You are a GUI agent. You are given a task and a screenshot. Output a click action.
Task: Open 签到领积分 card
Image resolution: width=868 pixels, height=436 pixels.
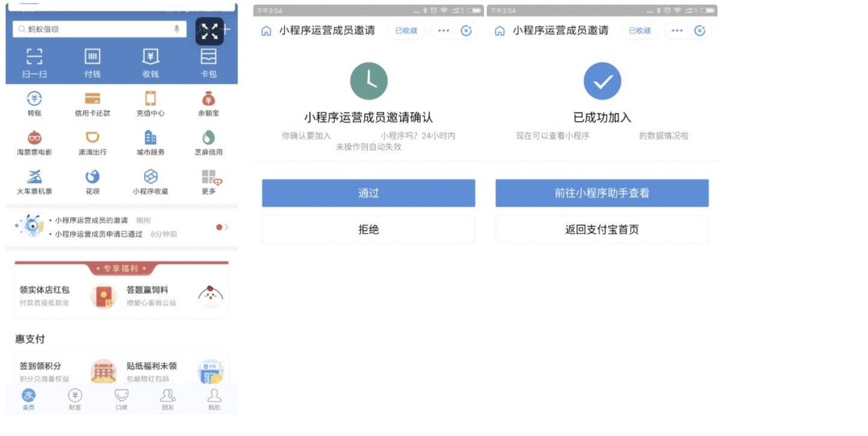tap(68, 371)
